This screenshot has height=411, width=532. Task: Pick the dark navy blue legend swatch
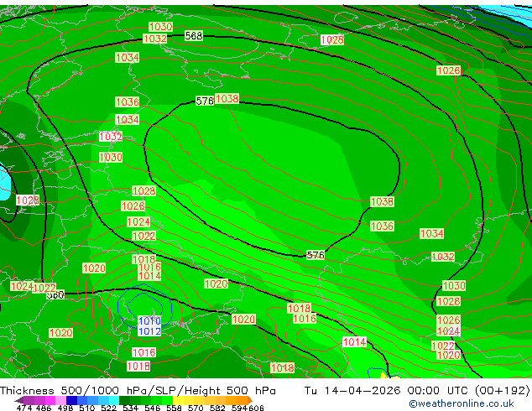tap(71, 400)
